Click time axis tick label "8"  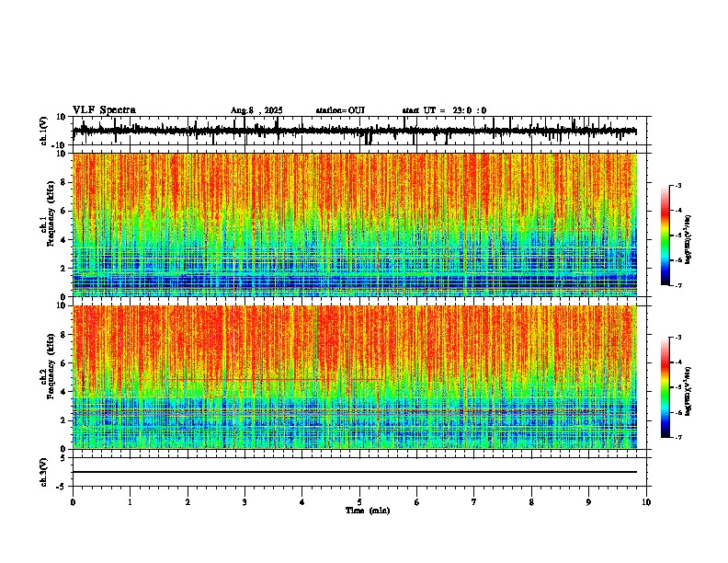(x=531, y=502)
